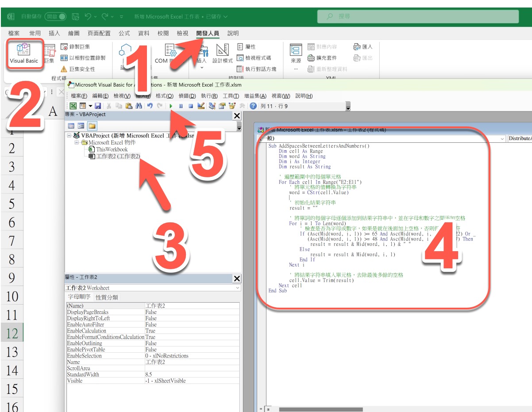Click the Reset (stop) square icon
This screenshot has height=412, width=532.
(191, 106)
